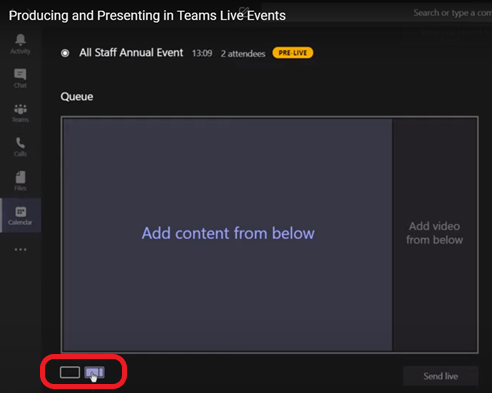
Task: Click the Queue heading
Action: (x=77, y=97)
